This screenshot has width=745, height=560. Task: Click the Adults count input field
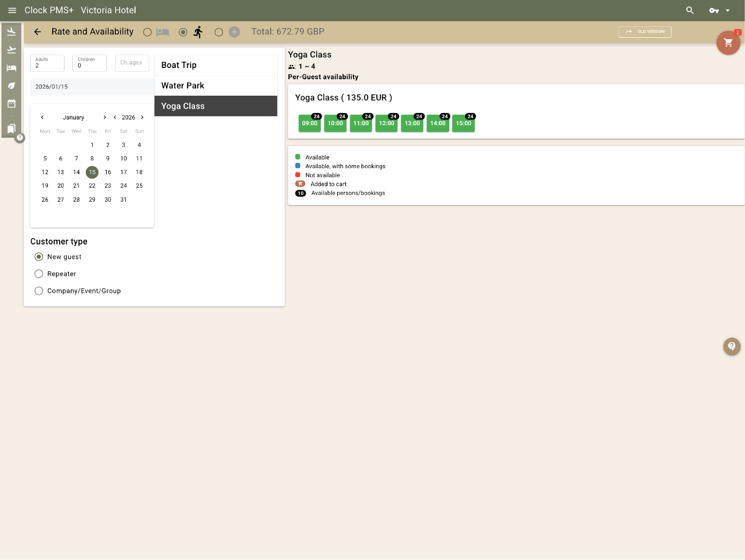click(47, 63)
